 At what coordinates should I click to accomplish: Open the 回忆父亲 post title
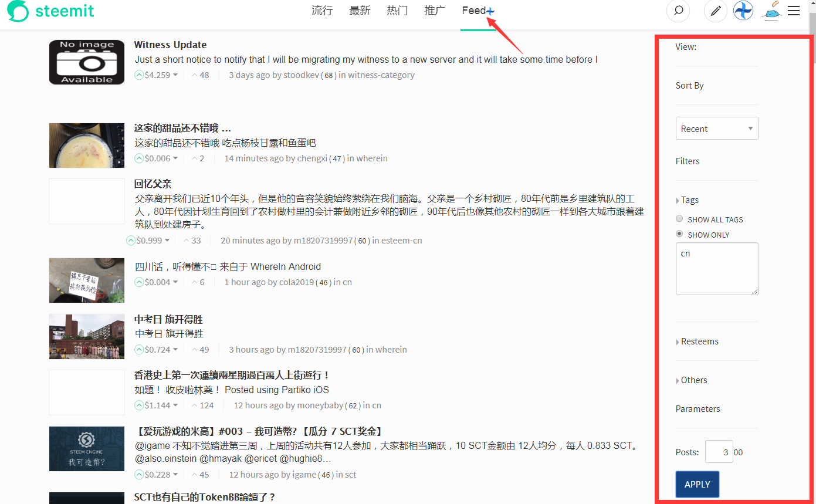(x=153, y=184)
